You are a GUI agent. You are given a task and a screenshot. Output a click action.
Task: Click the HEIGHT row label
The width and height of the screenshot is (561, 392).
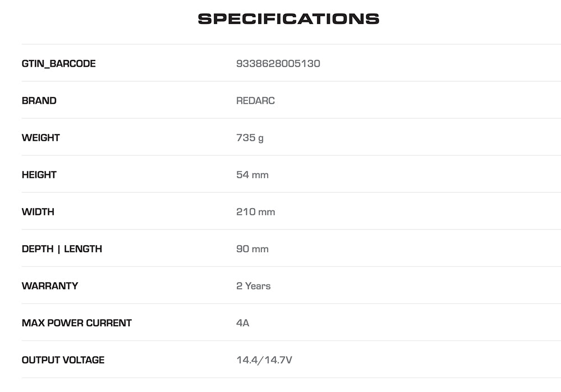pos(39,175)
